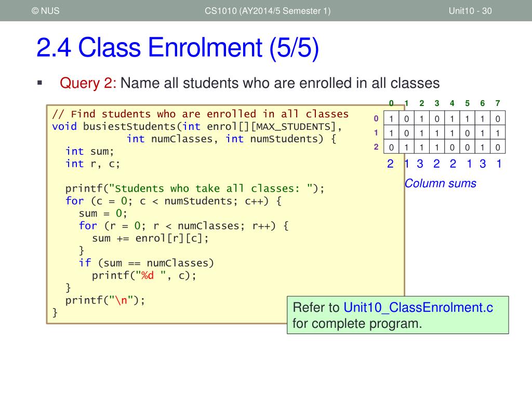Click table cell at row 2, column 6
The width and height of the screenshot is (532, 399).
pos(483,147)
